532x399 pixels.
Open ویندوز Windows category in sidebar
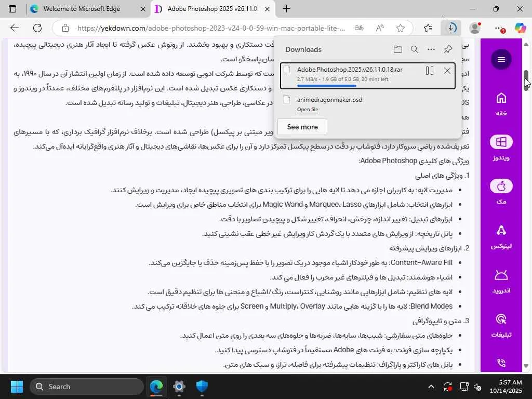(x=501, y=148)
